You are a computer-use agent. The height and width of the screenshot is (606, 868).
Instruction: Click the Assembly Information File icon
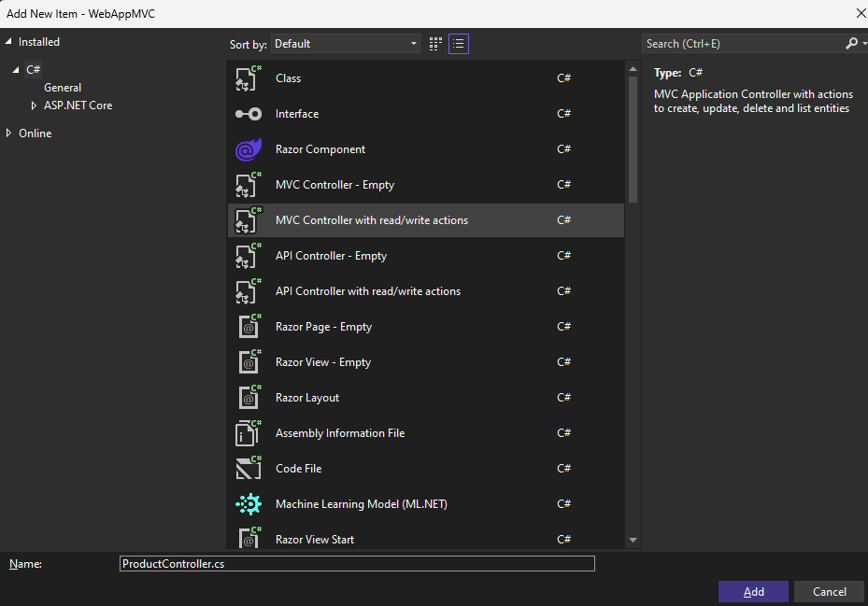[x=249, y=432]
